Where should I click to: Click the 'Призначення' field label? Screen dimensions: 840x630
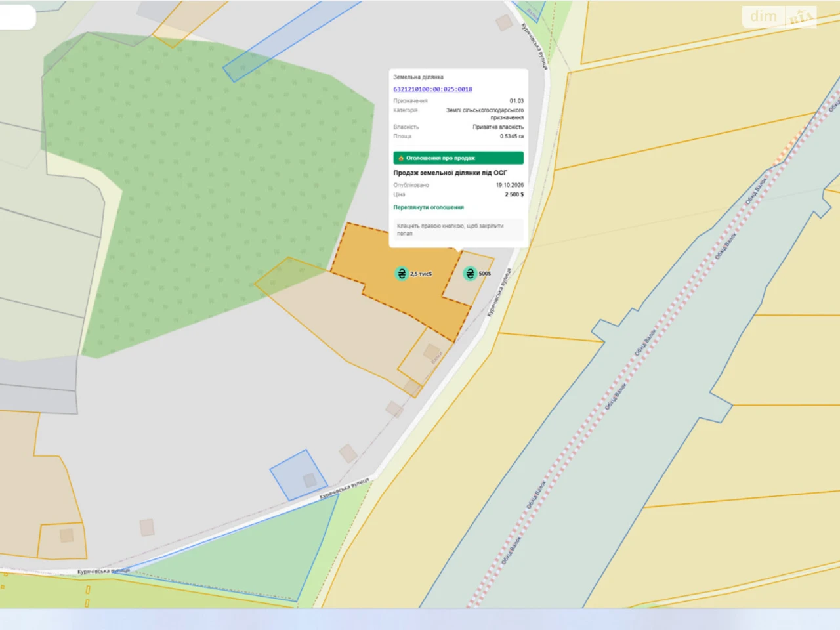pyautogui.click(x=410, y=101)
